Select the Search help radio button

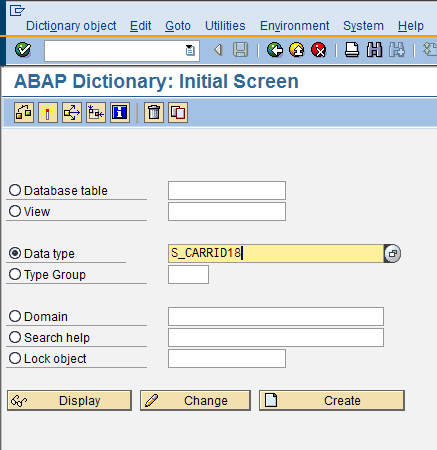point(15,337)
